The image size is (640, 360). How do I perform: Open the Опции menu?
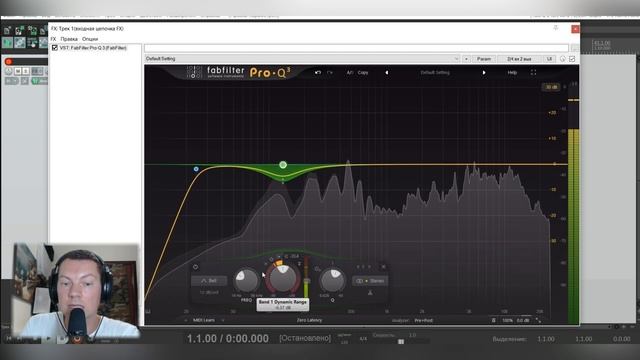[90, 39]
